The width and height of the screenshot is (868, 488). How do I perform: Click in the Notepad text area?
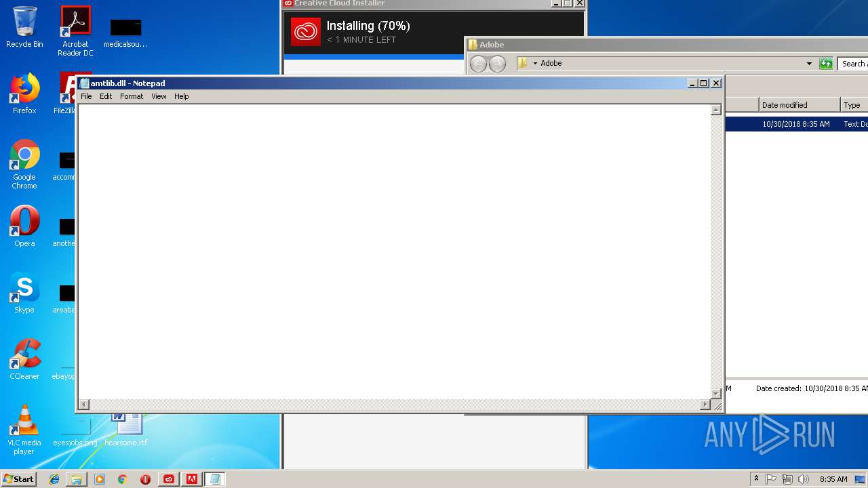click(394, 251)
